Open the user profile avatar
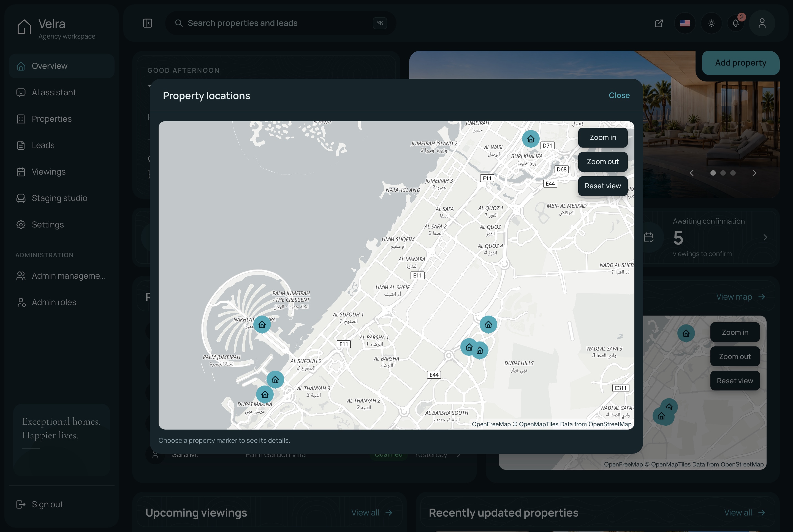This screenshot has width=793, height=532. 762,23
